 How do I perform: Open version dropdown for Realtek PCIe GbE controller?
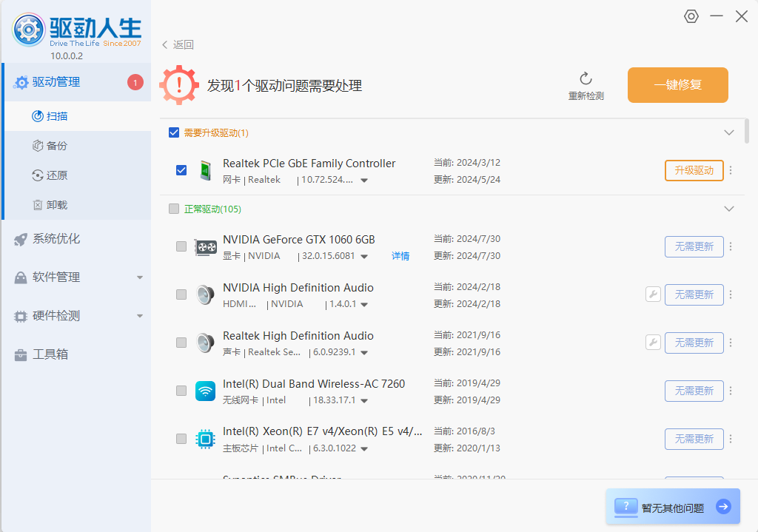coord(364,181)
